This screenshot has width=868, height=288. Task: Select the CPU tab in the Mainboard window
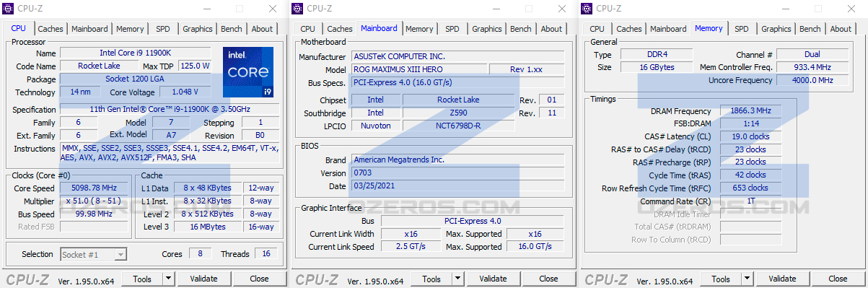307,29
